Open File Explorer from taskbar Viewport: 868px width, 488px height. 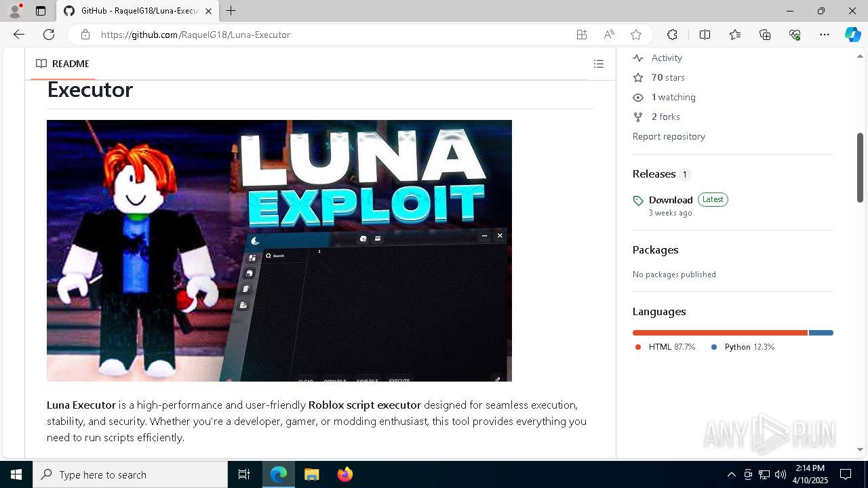coord(311,474)
